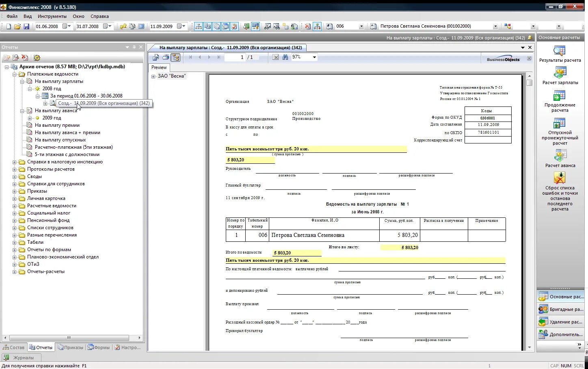Click the red X delete toolbar icon
Image resolution: width=588 pixels, height=369 pixels.
coord(308,26)
